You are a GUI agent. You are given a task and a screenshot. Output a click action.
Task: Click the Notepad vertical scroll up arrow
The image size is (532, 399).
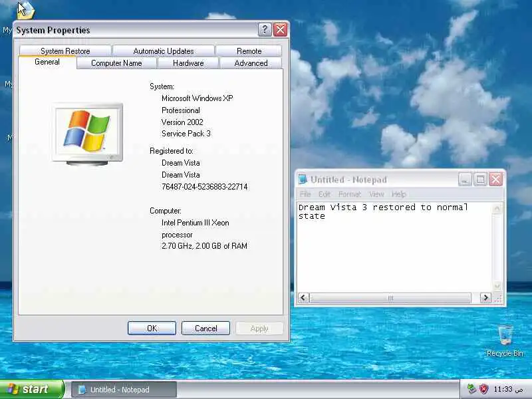[497, 208]
